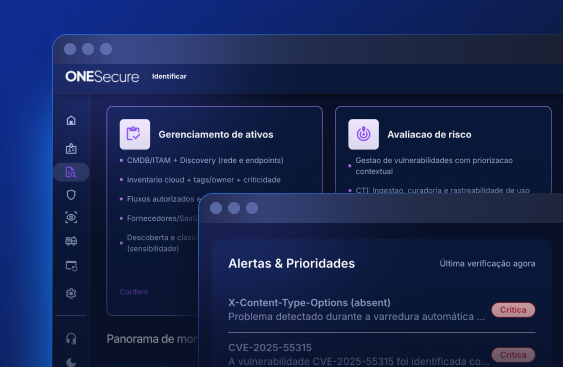Click Crítica badge for CVE-2025-55315
This screenshot has height=367, width=563.
click(513, 355)
